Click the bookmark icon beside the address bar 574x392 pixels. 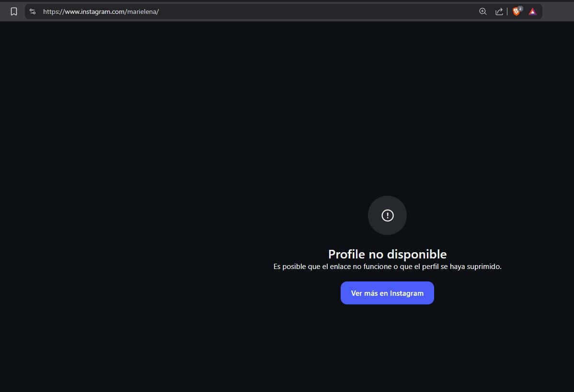[13, 11]
